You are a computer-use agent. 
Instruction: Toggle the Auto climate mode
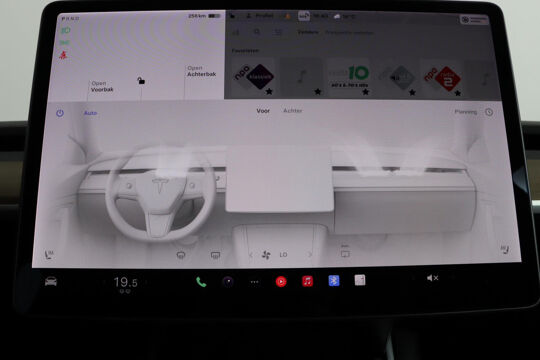(91, 113)
